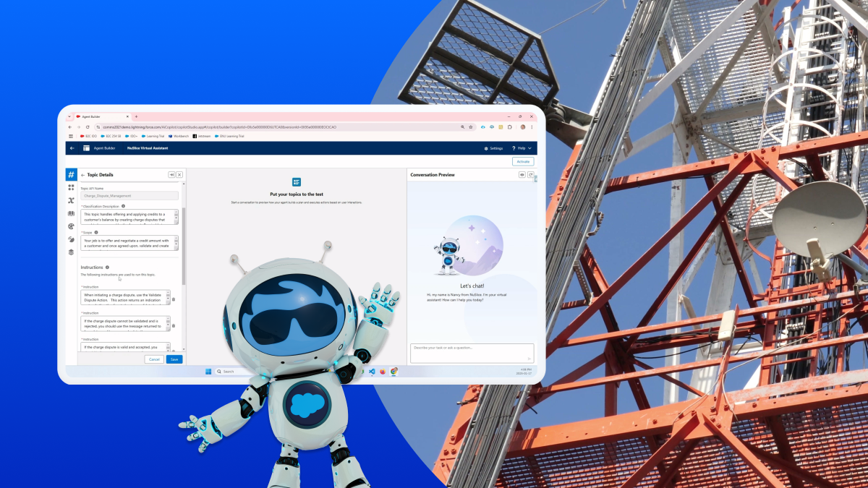Pin the Topic Details panel
868x488 pixels.
point(171,174)
